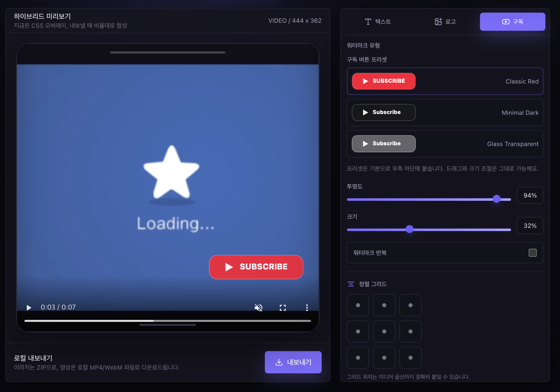Viewport: 560px width, 392px height.
Task: Open the video's three-dot options menu
Action: tap(307, 307)
